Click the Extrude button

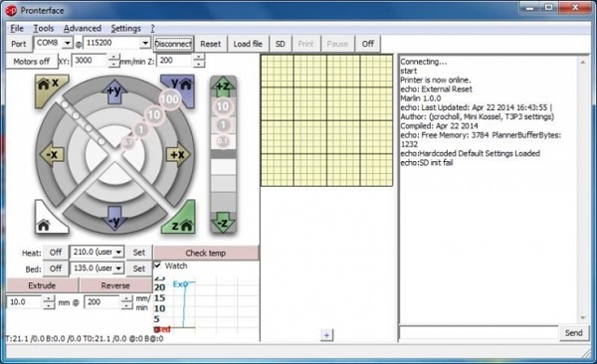[42, 285]
